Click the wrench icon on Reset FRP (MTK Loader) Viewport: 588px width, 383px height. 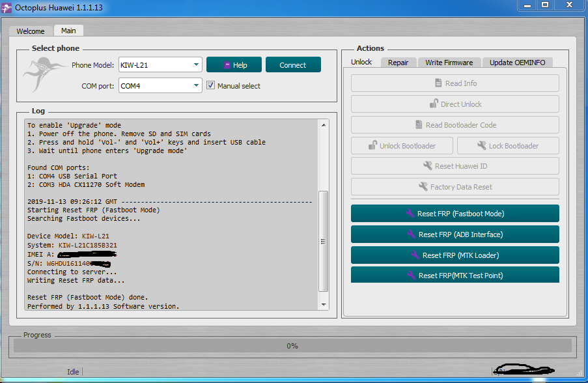tap(415, 255)
